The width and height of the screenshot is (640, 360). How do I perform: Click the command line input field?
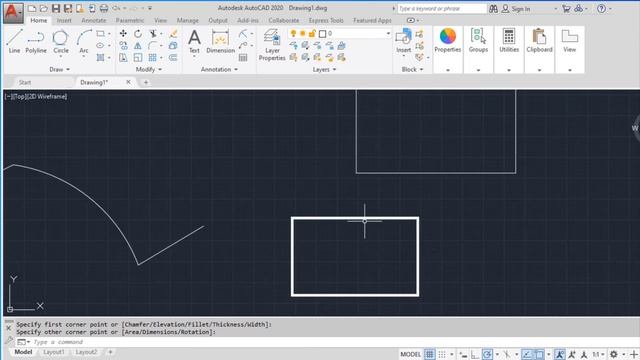click(327, 342)
